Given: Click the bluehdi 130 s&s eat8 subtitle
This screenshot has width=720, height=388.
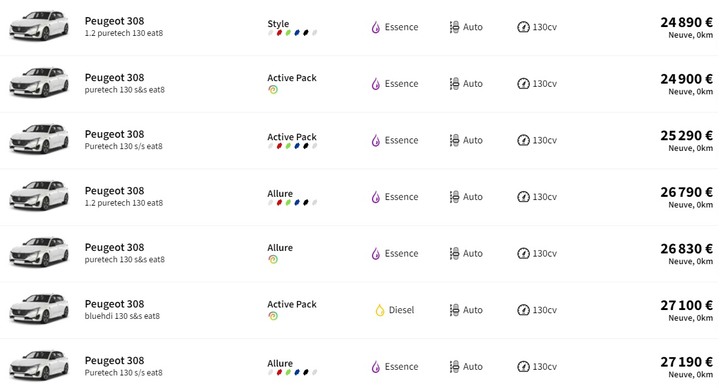Looking at the screenshot, I should (x=122, y=316).
